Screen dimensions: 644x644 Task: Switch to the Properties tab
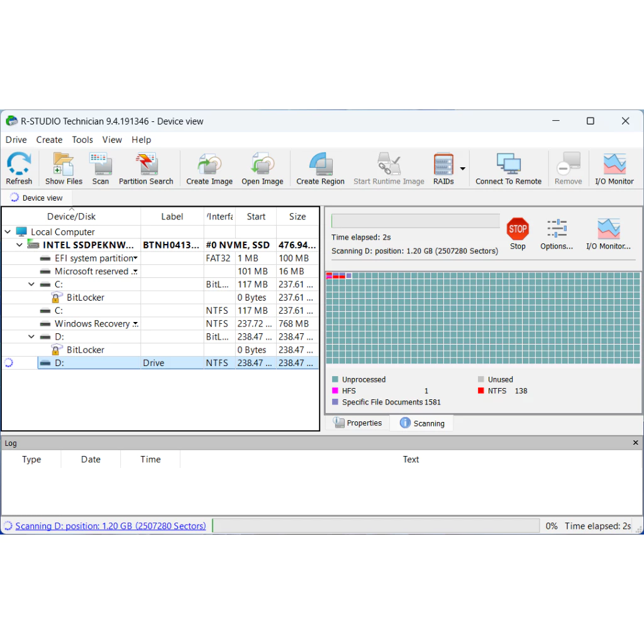coord(357,423)
